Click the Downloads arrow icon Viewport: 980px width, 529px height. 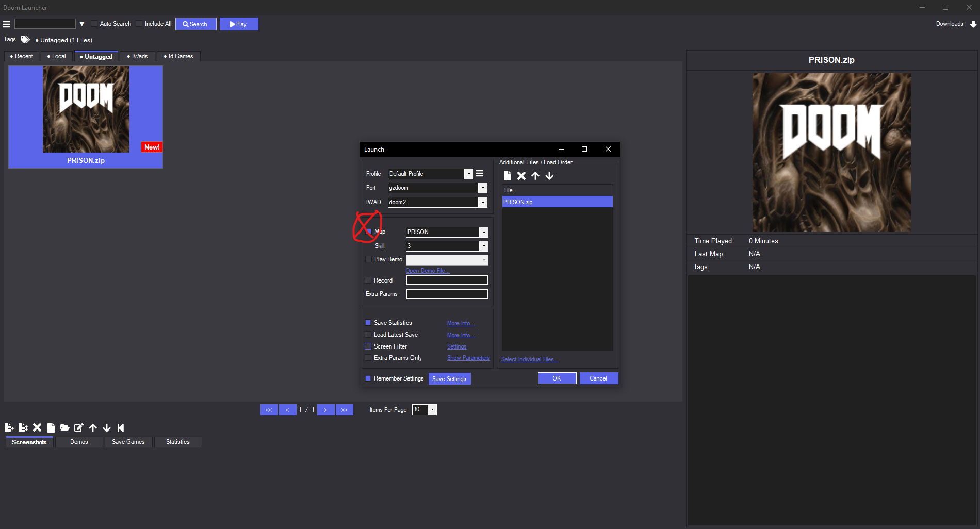point(973,24)
